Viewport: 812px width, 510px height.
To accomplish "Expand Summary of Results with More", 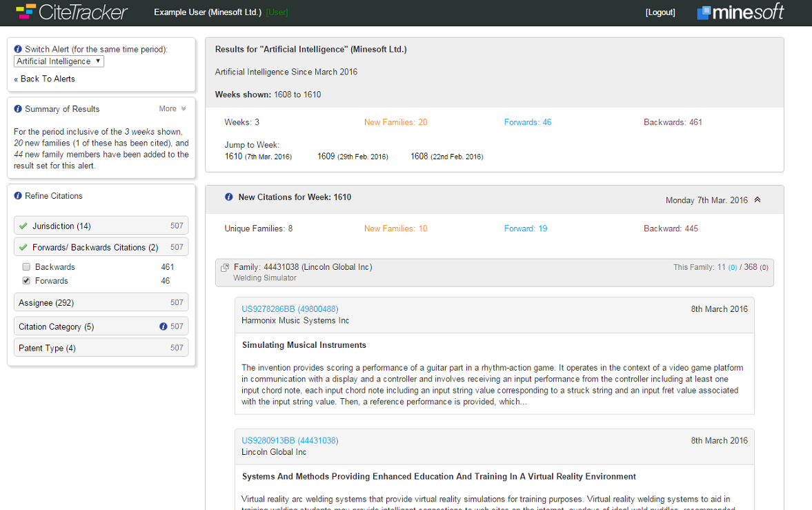I will tap(172, 109).
